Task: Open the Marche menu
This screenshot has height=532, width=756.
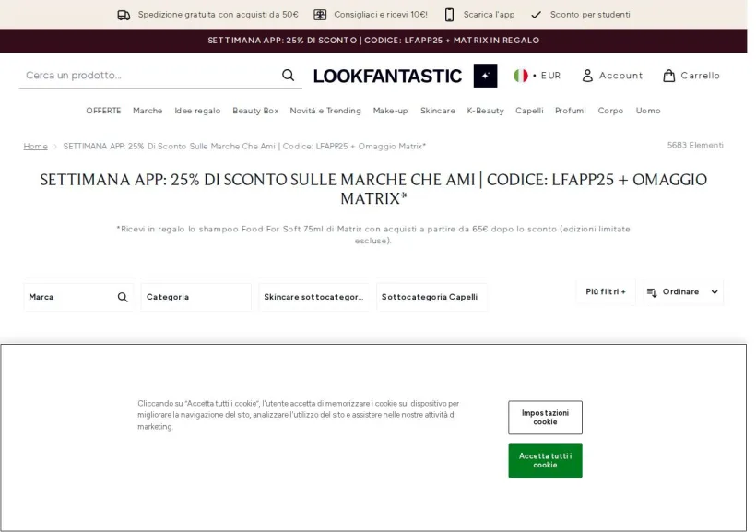Action: pyautogui.click(x=148, y=111)
